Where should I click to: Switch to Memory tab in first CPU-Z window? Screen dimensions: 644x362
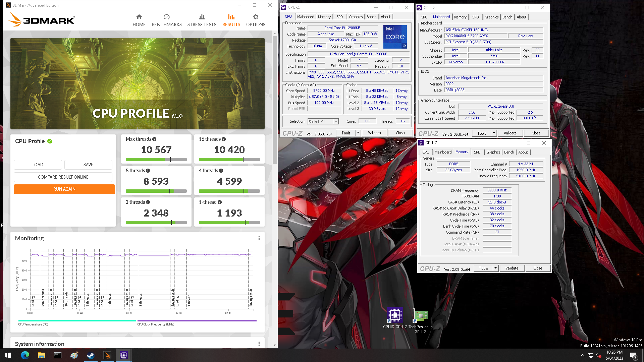[x=324, y=17]
